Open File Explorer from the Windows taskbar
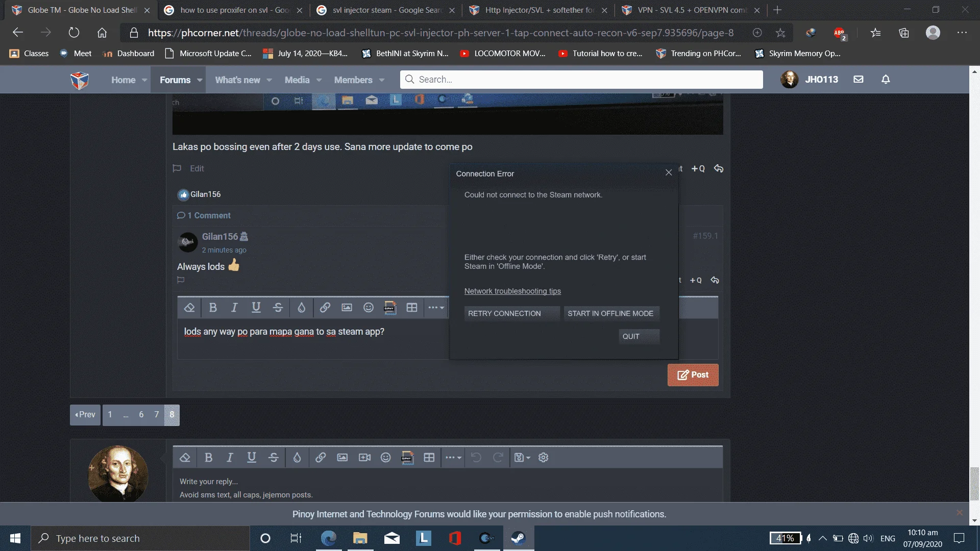980x551 pixels. click(x=360, y=538)
